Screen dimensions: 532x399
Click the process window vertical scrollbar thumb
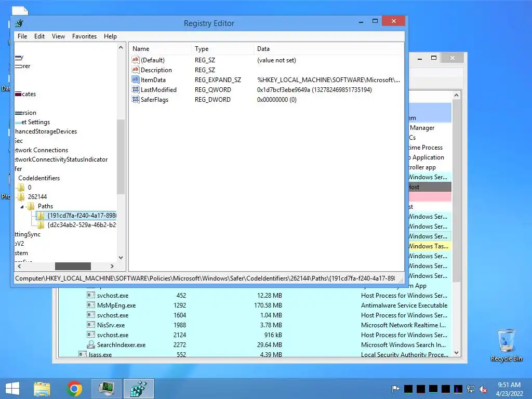click(456, 190)
